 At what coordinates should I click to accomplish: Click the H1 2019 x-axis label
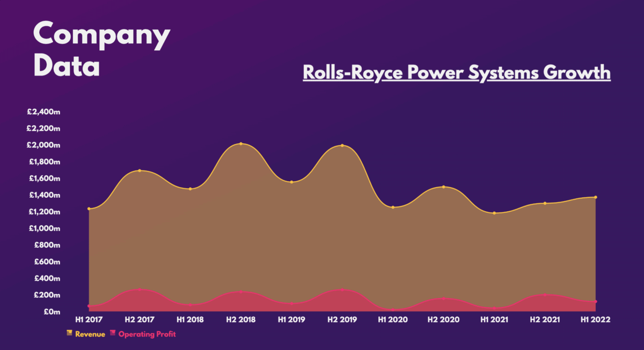point(291,319)
